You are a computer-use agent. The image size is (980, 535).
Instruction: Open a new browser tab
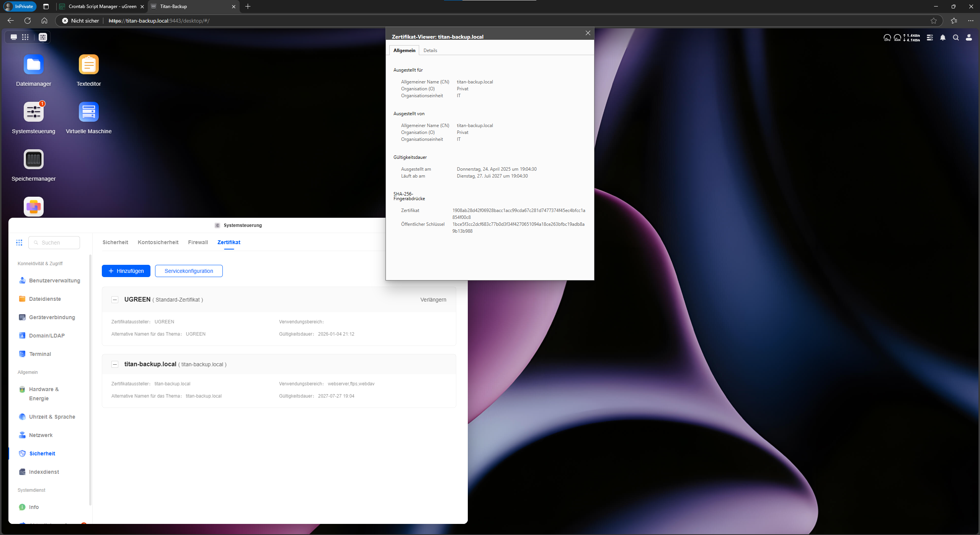point(248,7)
